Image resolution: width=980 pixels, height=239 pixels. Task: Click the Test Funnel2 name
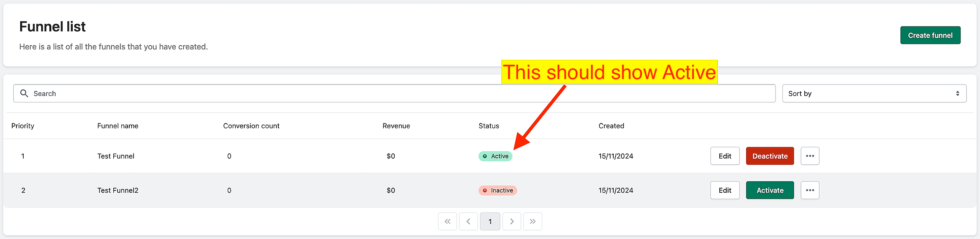[x=118, y=190]
